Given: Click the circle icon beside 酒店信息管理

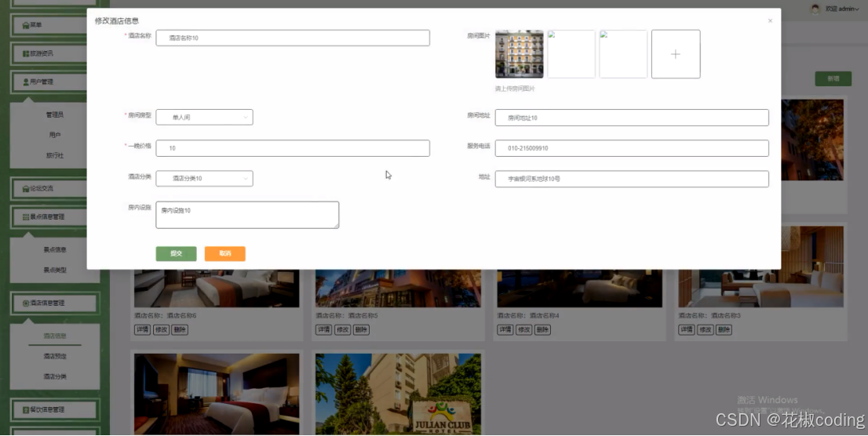Looking at the screenshot, I should click(25, 303).
